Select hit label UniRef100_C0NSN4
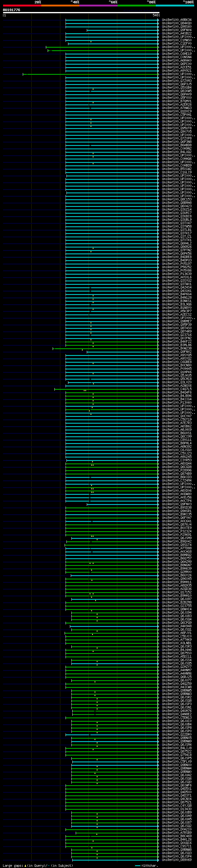The width and height of the screenshot is (197, 868). tap(177, 57)
